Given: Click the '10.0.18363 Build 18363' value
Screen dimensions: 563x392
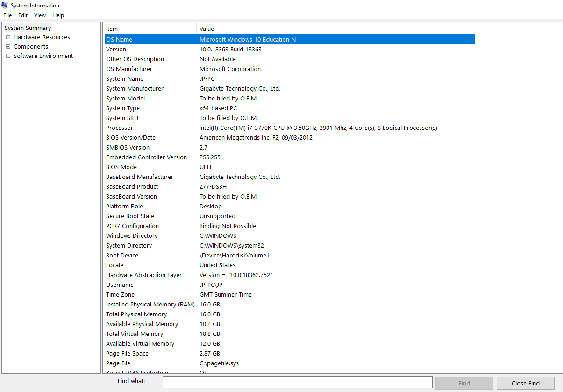Looking at the screenshot, I should 230,50.
